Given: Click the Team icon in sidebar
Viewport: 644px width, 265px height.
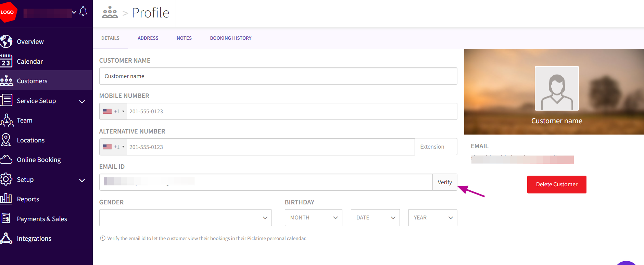Looking at the screenshot, I should (x=7, y=121).
